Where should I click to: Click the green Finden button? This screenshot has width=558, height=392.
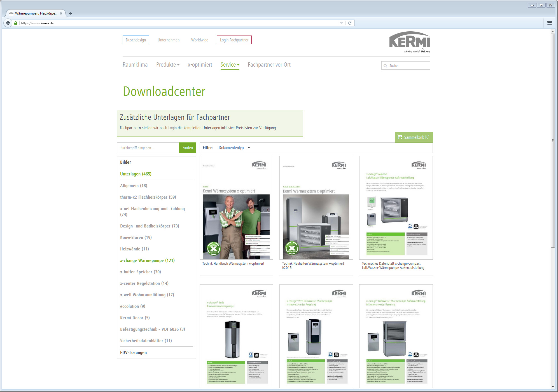point(188,148)
